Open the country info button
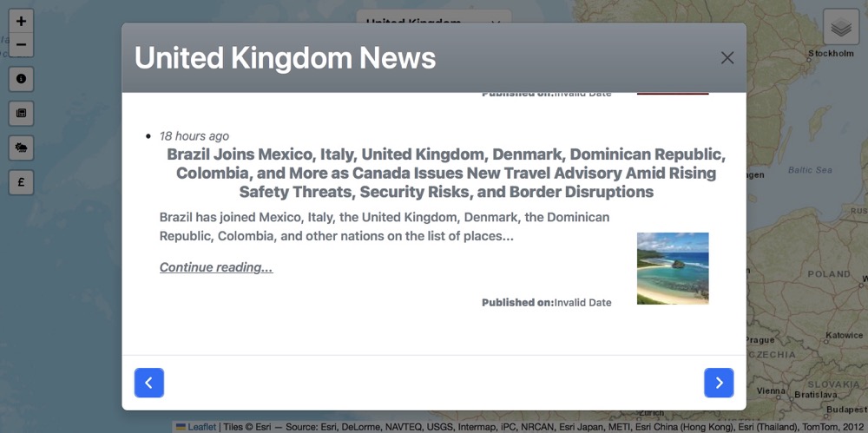This screenshot has width=868, height=433. click(21, 79)
